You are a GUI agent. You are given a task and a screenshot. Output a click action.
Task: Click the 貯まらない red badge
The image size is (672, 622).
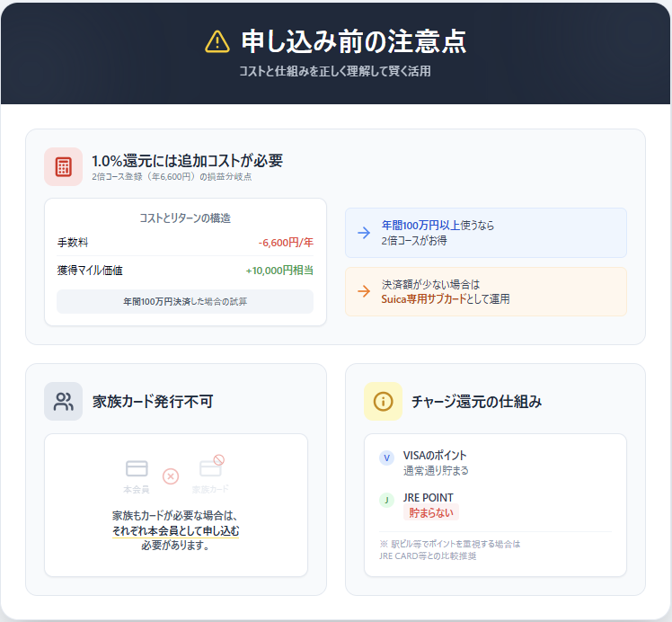pos(431,512)
